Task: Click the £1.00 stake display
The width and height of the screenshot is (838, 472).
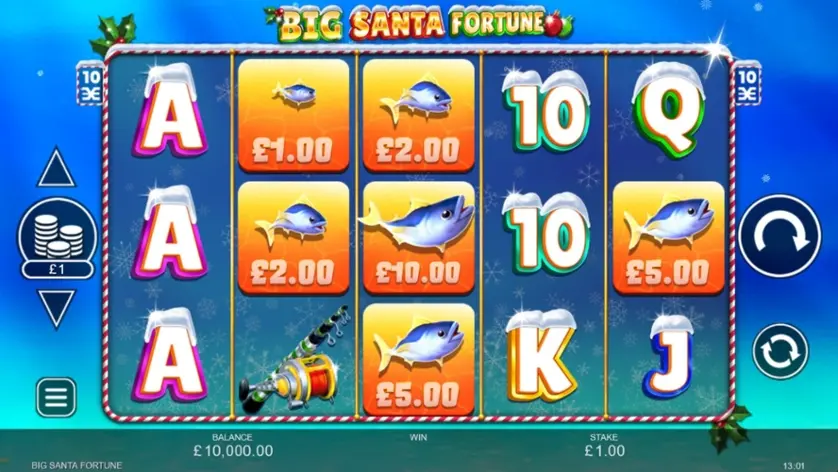Action: [604, 450]
